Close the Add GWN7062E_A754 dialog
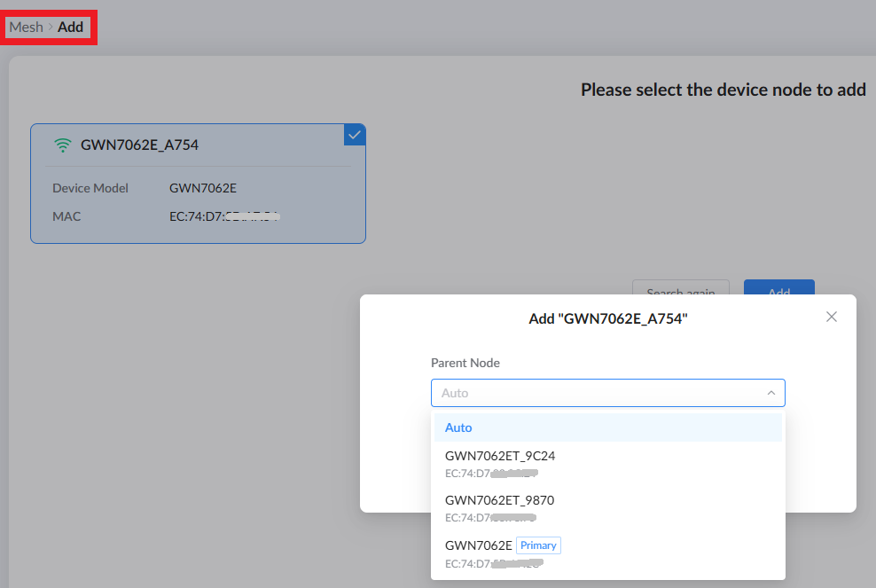Screen dimensions: 876x588 [x=832, y=317]
